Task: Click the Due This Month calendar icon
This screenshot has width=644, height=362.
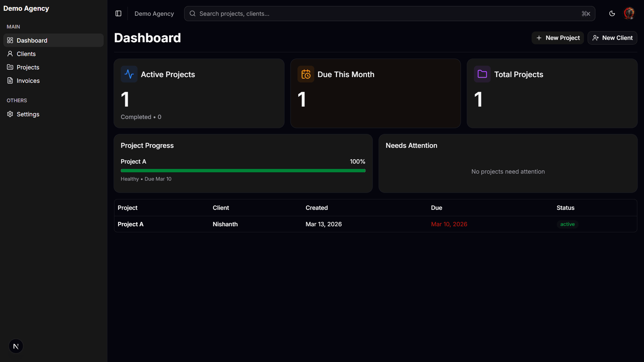Action: click(x=306, y=74)
